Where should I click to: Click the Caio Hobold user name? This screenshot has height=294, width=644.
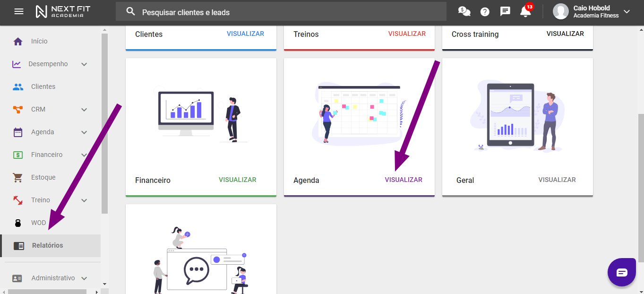pyautogui.click(x=592, y=8)
